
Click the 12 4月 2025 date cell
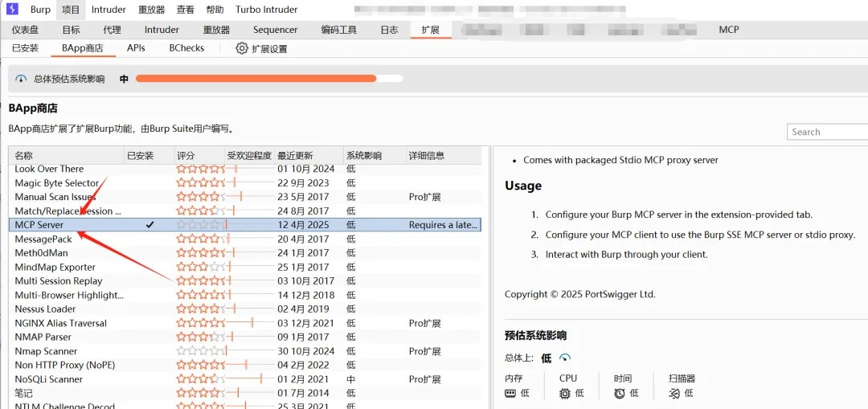(x=303, y=225)
